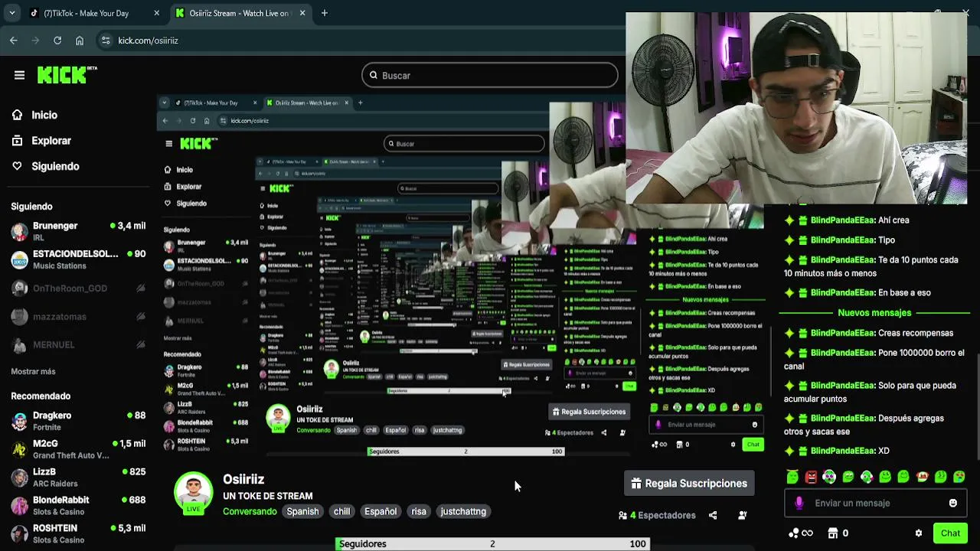The height and width of the screenshot is (551, 980).
Task: Insert the red angry face emote
Action: coord(811,477)
